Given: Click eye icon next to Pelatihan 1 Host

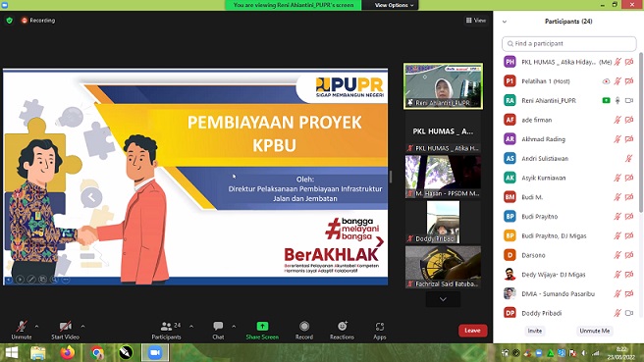Looking at the screenshot, I should click(606, 81).
